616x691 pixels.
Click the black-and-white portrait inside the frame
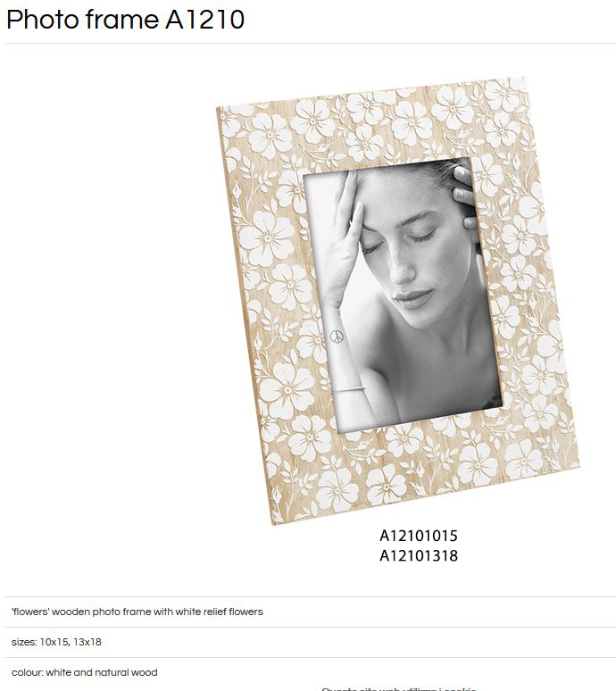tap(403, 295)
